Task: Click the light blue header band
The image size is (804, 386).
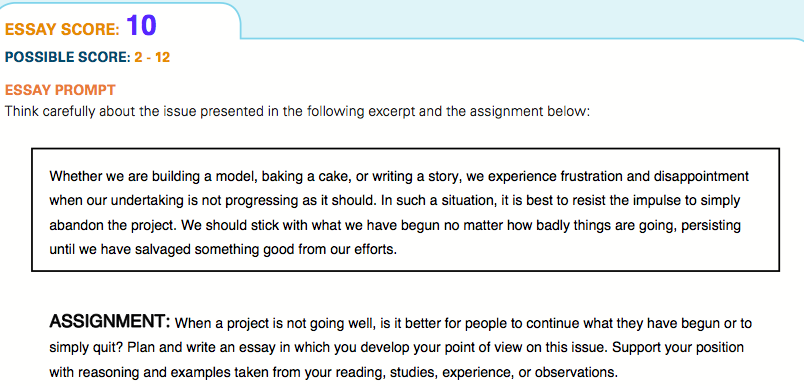Action: (x=523, y=19)
